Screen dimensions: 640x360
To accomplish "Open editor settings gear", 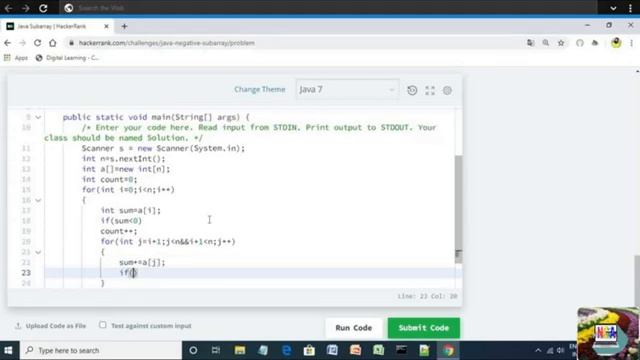I will 447,90.
